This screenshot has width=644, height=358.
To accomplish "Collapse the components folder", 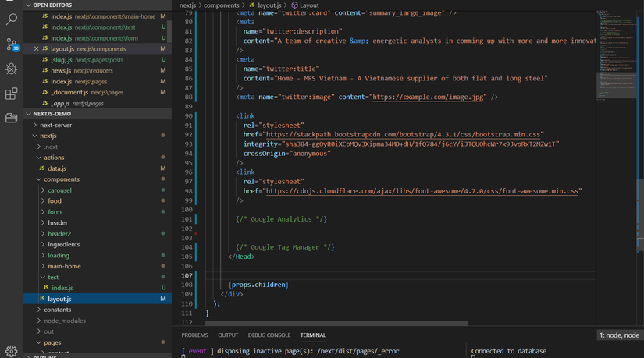I will point(62,179).
